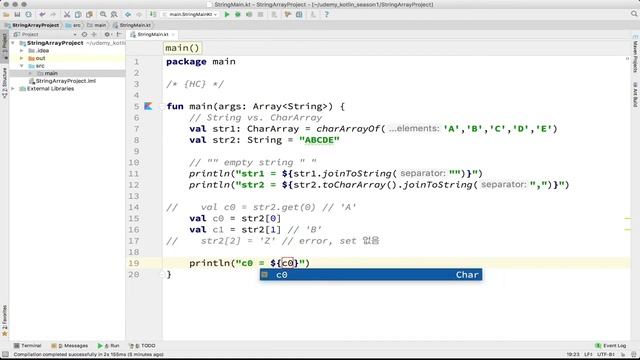Click the main breadcrumb in navigation bar
This screenshot has height=360, width=640.
click(96, 25)
